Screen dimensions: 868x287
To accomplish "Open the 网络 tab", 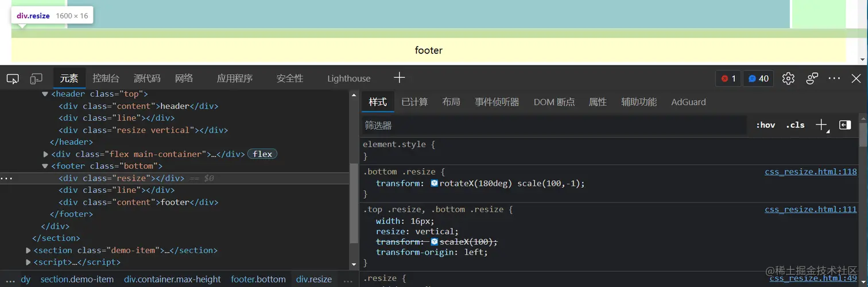I will point(184,79).
